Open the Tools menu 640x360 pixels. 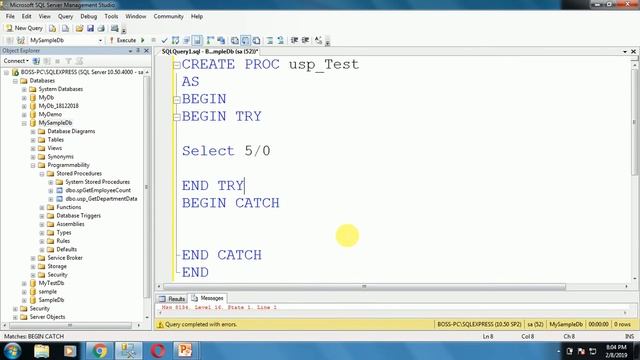tap(111, 16)
